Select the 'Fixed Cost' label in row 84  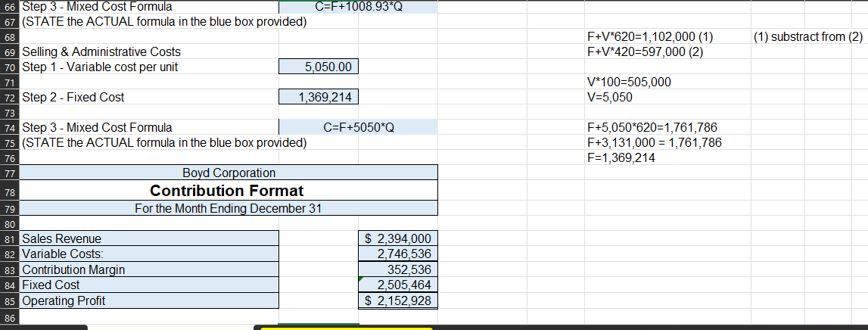click(x=150, y=285)
